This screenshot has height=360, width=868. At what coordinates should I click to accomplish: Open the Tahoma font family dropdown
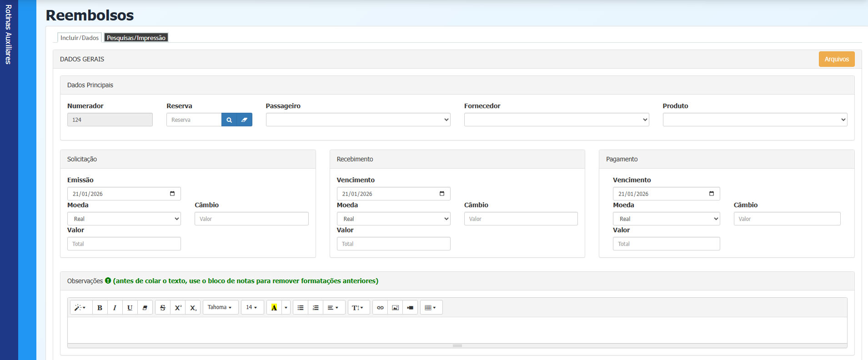(221, 308)
